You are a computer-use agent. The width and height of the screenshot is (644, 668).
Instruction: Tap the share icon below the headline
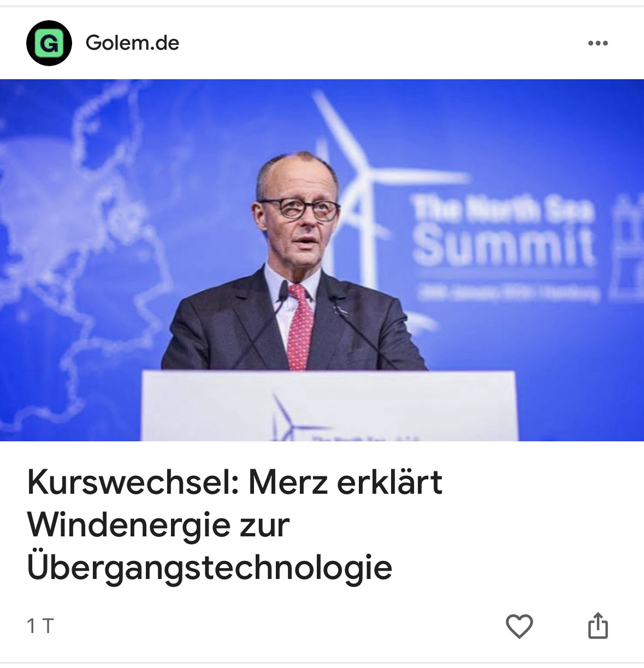coord(598,625)
